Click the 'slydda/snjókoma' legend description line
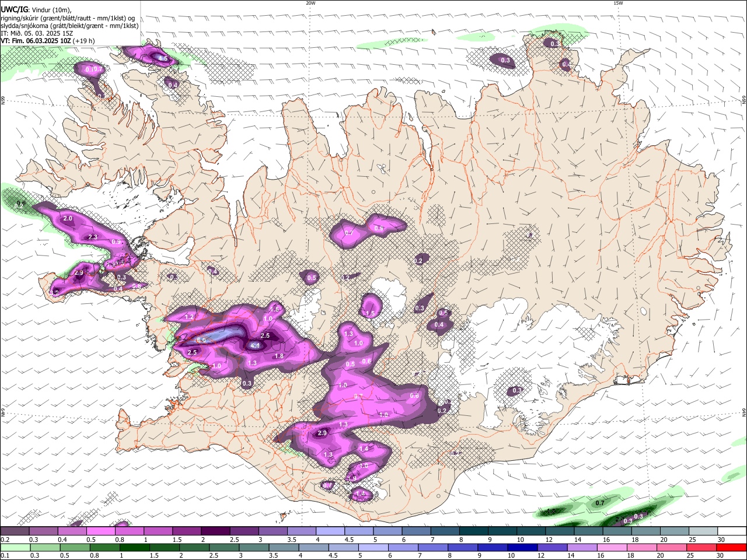 coord(69,26)
